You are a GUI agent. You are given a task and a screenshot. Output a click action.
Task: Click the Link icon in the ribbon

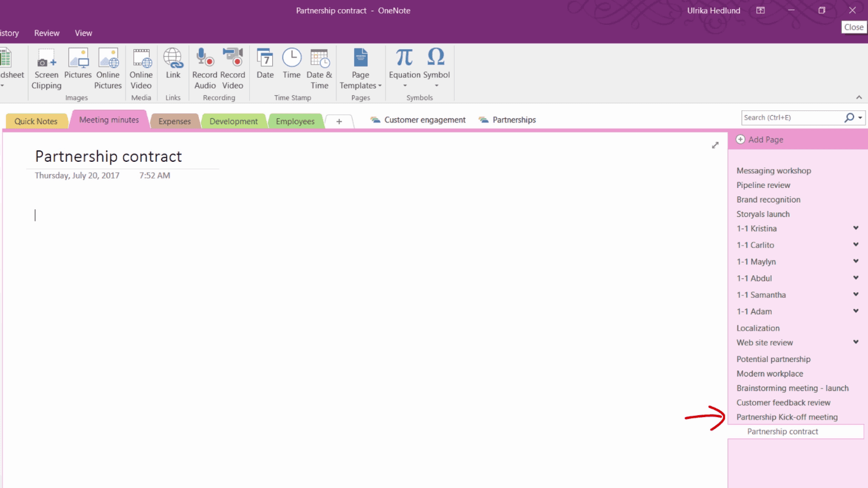[x=173, y=64]
